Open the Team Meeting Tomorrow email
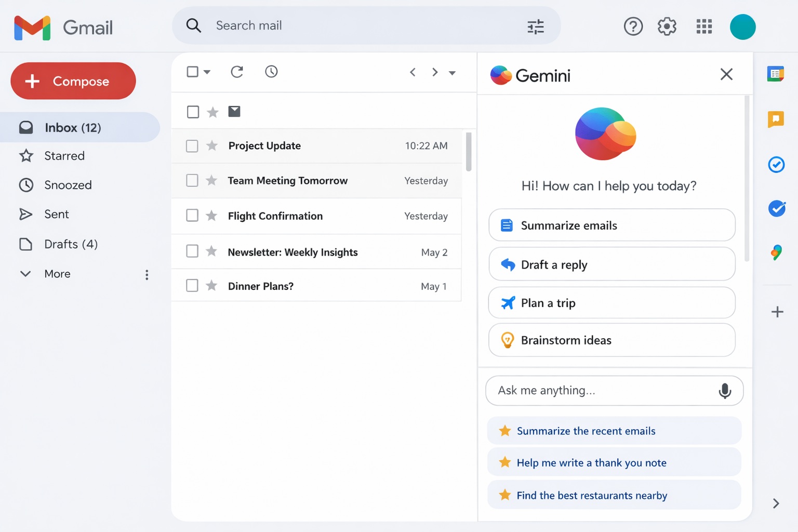This screenshot has width=798, height=532. [x=316, y=181]
